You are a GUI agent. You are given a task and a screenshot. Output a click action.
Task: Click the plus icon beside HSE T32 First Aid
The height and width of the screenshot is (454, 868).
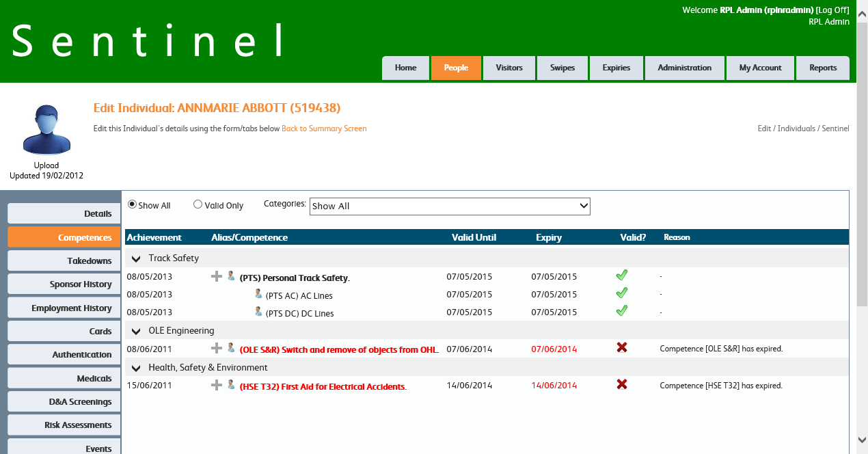217,385
